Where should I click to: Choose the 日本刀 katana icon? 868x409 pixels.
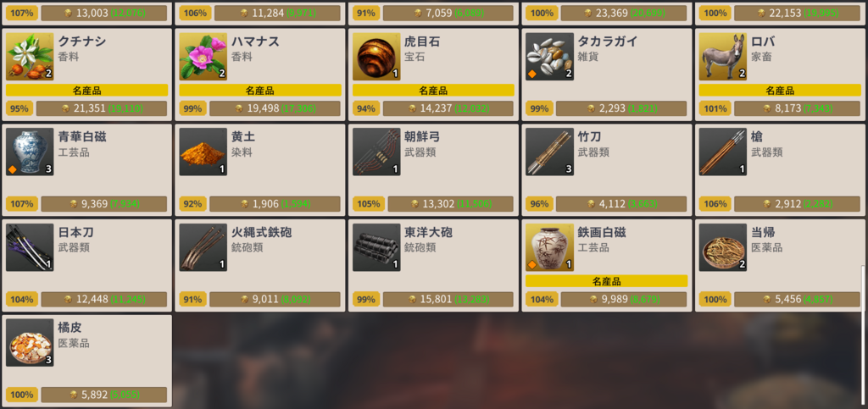point(30,247)
